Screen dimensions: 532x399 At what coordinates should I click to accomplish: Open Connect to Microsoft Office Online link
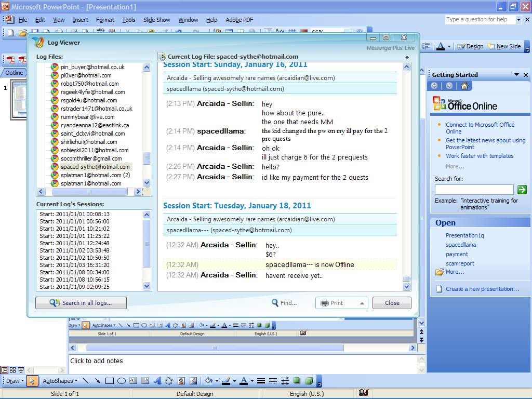(x=480, y=128)
